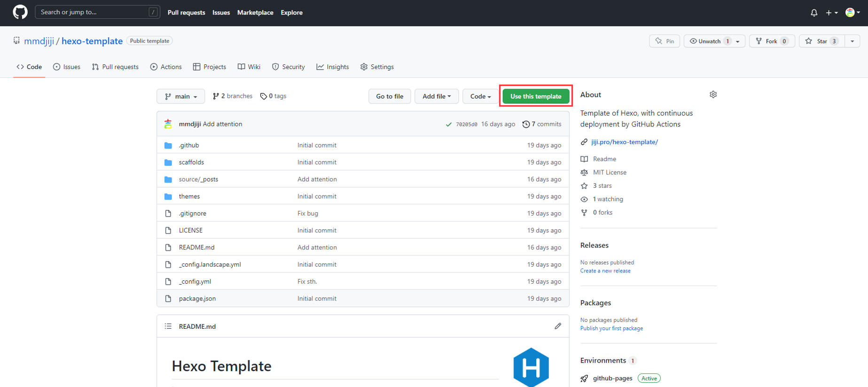Open the green-adjacent Code clone dropdown
Viewport: 868px width, 387px height.
pyautogui.click(x=480, y=96)
